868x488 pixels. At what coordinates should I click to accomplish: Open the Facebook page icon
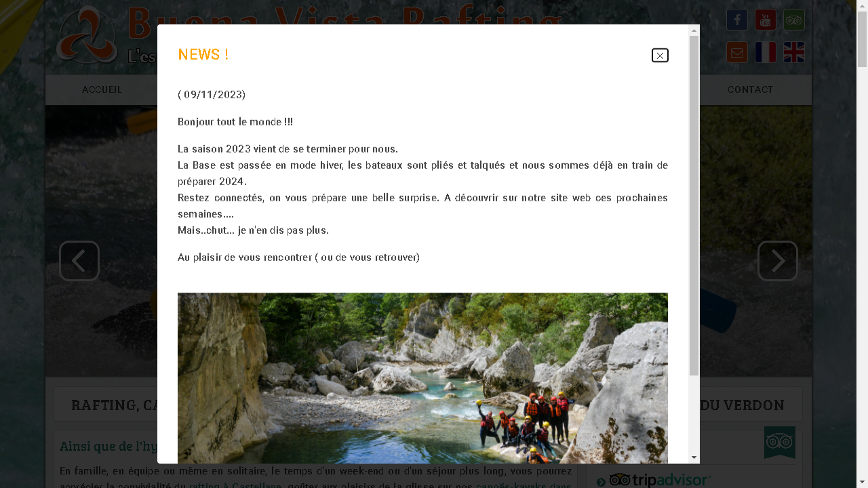pyautogui.click(x=737, y=20)
